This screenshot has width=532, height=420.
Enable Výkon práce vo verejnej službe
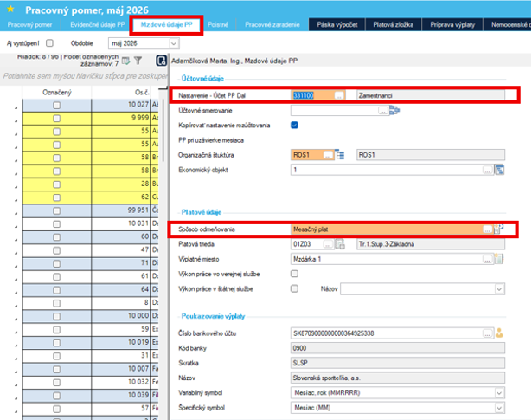(x=294, y=274)
